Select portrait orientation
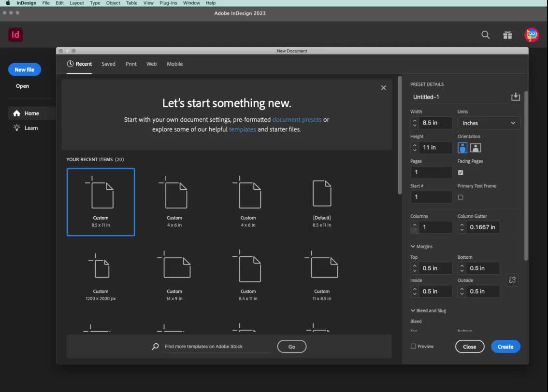This screenshot has width=548, height=392. tap(462, 148)
